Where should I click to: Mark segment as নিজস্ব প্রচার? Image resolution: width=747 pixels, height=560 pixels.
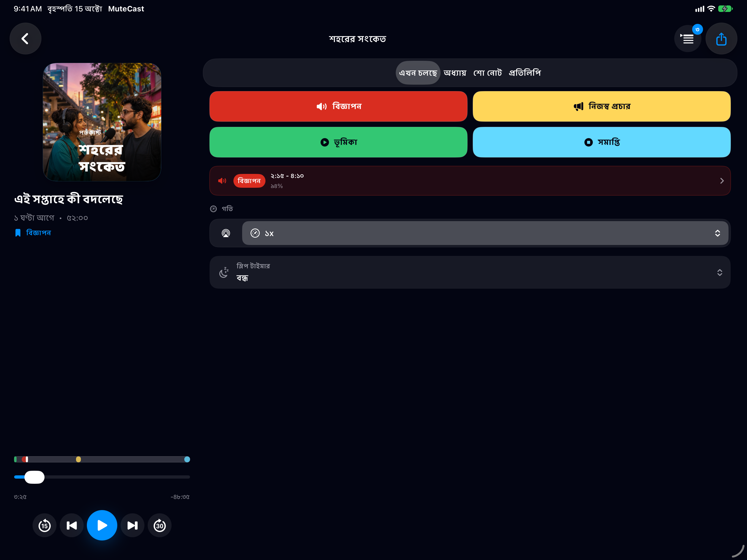(x=602, y=106)
